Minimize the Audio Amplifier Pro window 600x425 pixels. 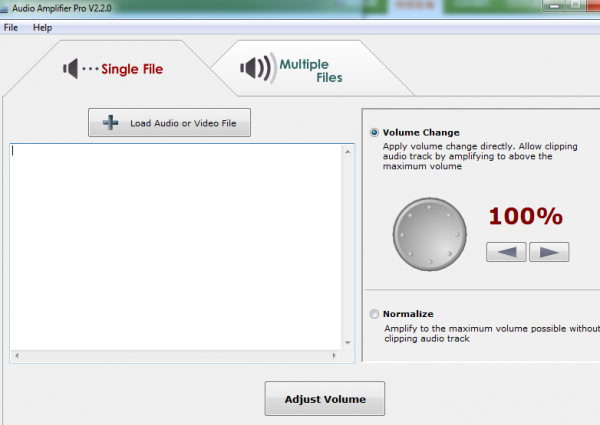pyautogui.click(x=554, y=6)
